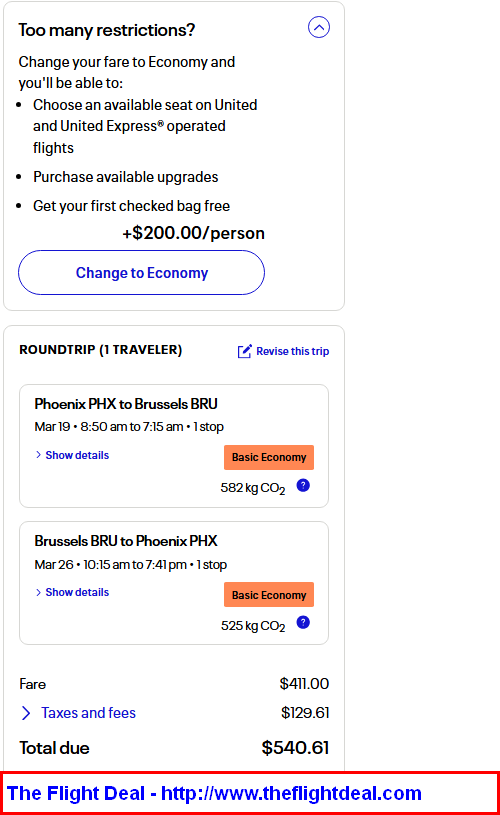Open CO2 help icon for 582 kg
Screen dimensions: 500x815
tap(303, 485)
